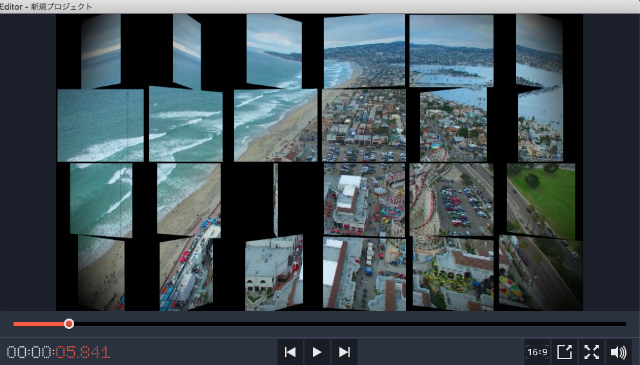Skip forward with the next-frame icon
The image size is (640, 365).
[x=344, y=352]
